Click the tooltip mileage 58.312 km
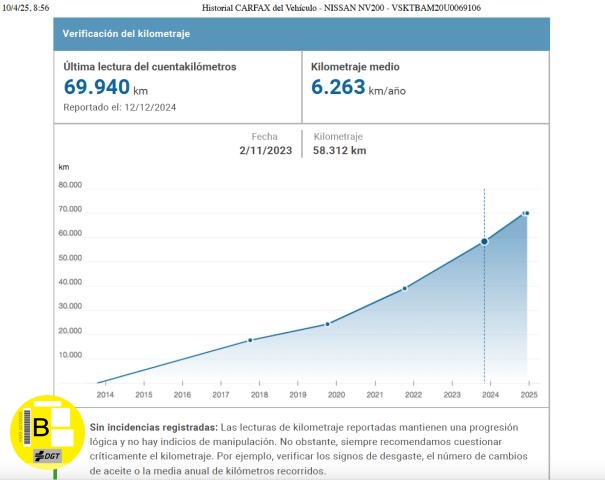 (x=340, y=151)
